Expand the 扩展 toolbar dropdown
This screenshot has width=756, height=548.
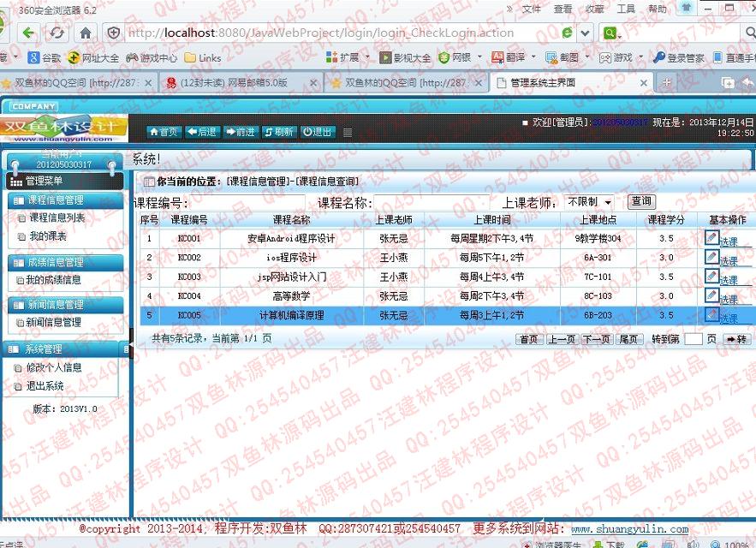(x=367, y=57)
